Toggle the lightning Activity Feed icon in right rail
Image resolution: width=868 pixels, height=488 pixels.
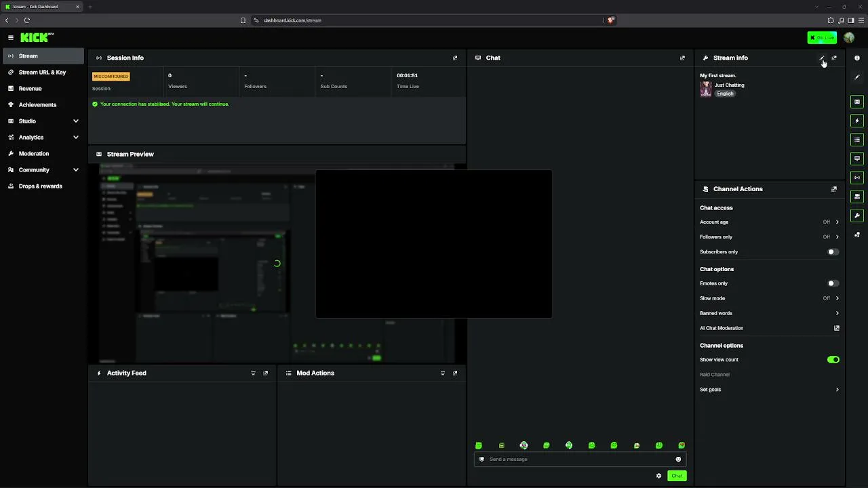coord(857,121)
